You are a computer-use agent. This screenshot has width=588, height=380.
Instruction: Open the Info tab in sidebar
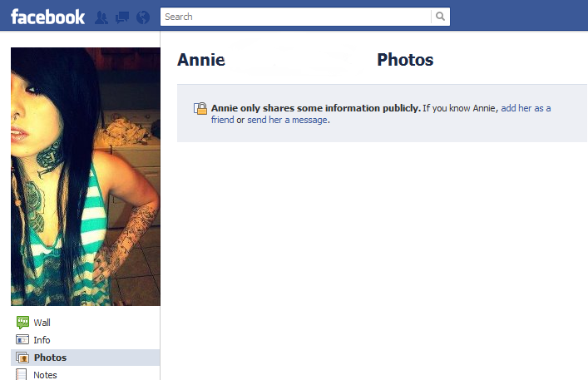pyautogui.click(x=86, y=340)
